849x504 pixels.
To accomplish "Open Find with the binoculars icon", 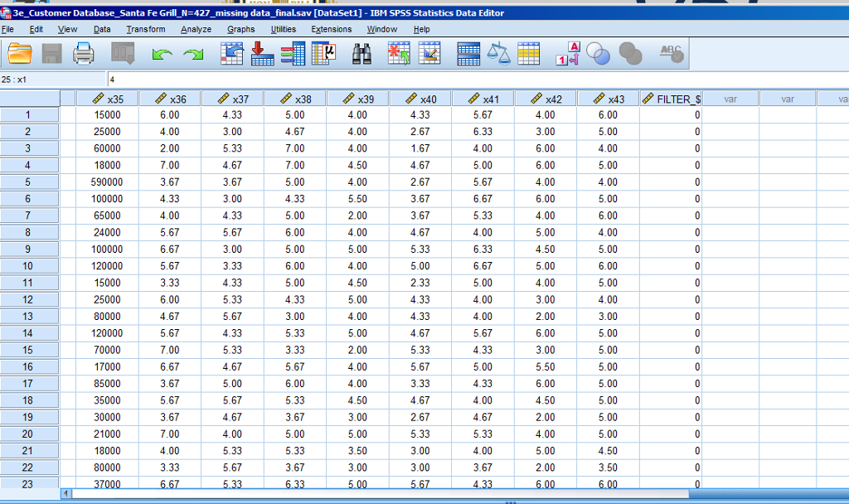I will pyautogui.click(x=361, y=54).
